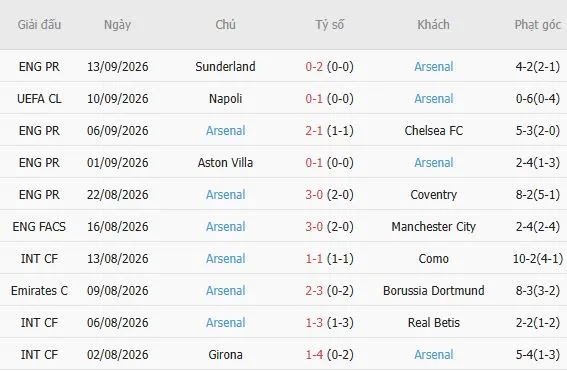Screen dimensions: 567x371
Task: Click the Ngày column header
Action: (x=118, y=25)
